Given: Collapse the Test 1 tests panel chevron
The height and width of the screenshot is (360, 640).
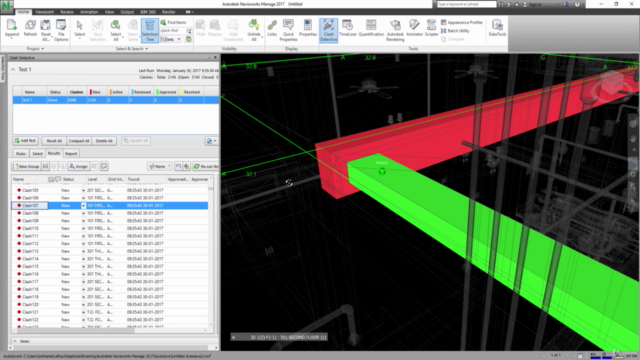Looking at the screenshot, I should 13,69.
